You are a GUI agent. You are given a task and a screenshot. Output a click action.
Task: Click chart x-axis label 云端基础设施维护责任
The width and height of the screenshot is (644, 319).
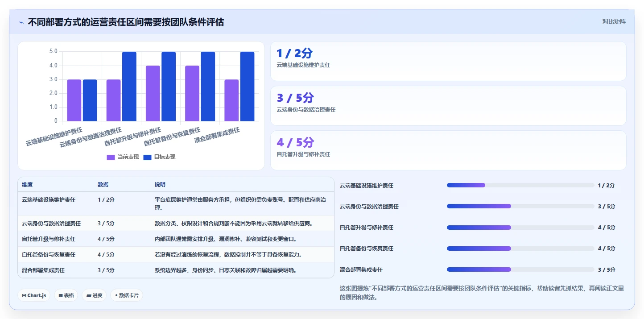pos(54,137)
